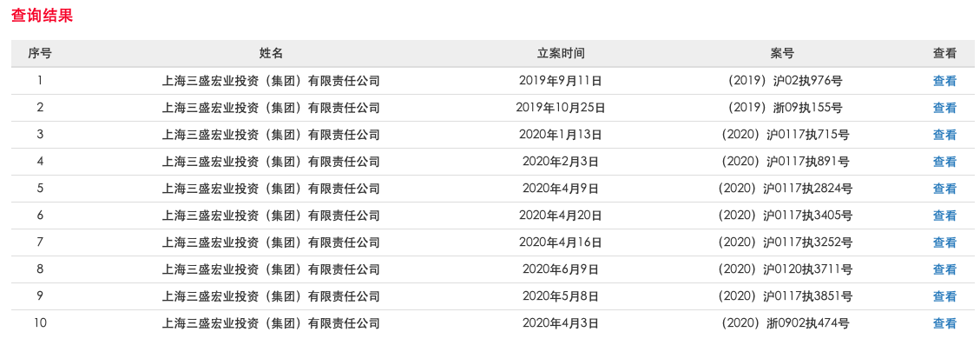Select the 查询结果 heading
The height and width of the screenshot is (352, 980).
point(42,15)
